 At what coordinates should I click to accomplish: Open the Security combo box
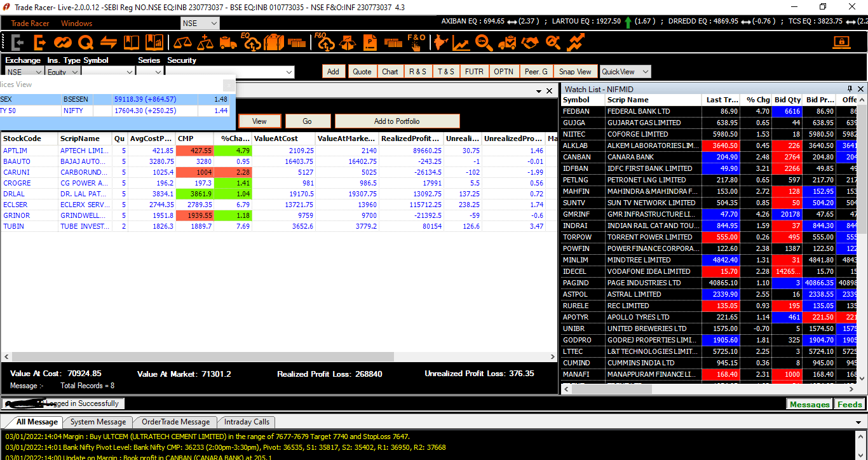(x=229, y=72)
